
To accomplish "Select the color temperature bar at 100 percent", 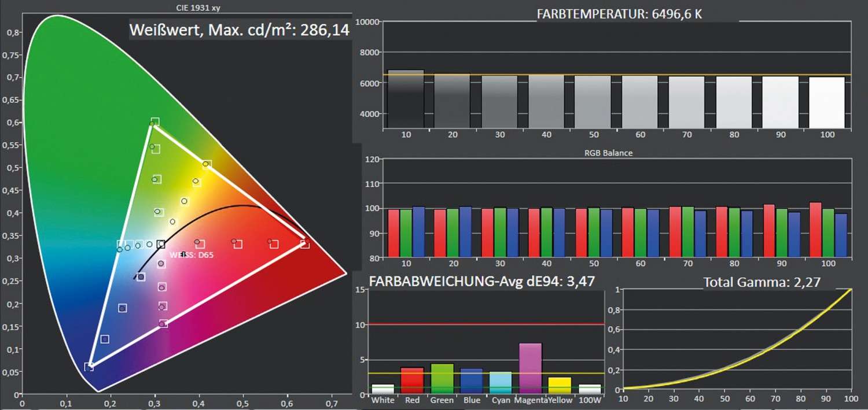I will tap(827, 103).
